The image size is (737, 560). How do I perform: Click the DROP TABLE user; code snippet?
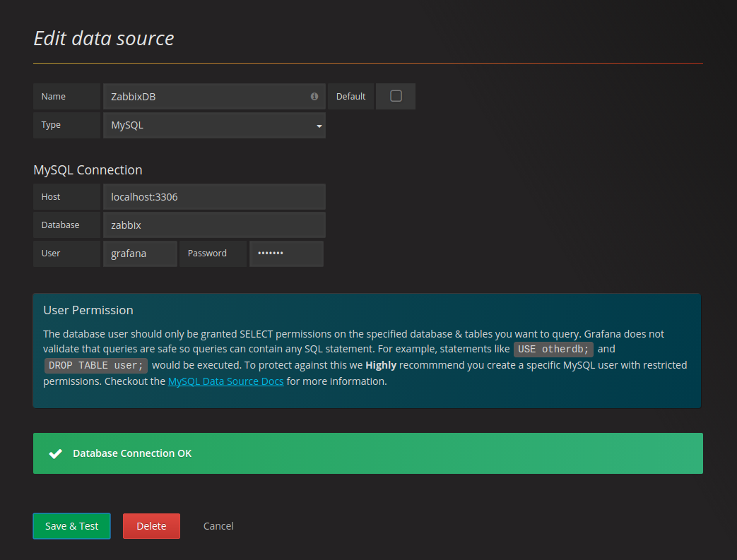[95, 365]
